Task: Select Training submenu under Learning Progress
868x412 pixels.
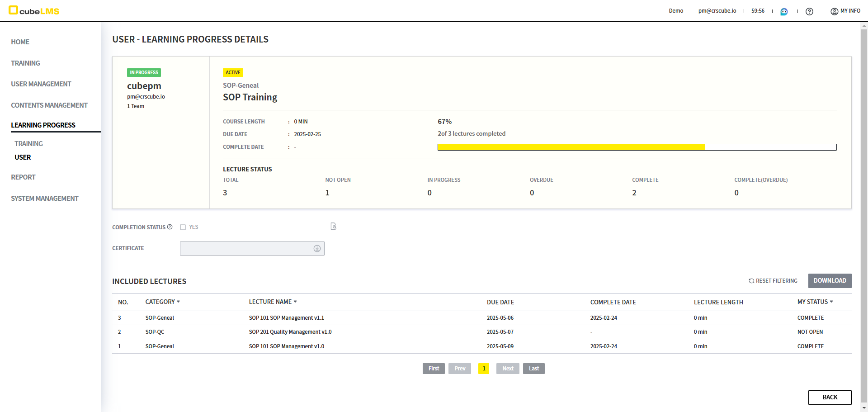Action: [28, 144]
